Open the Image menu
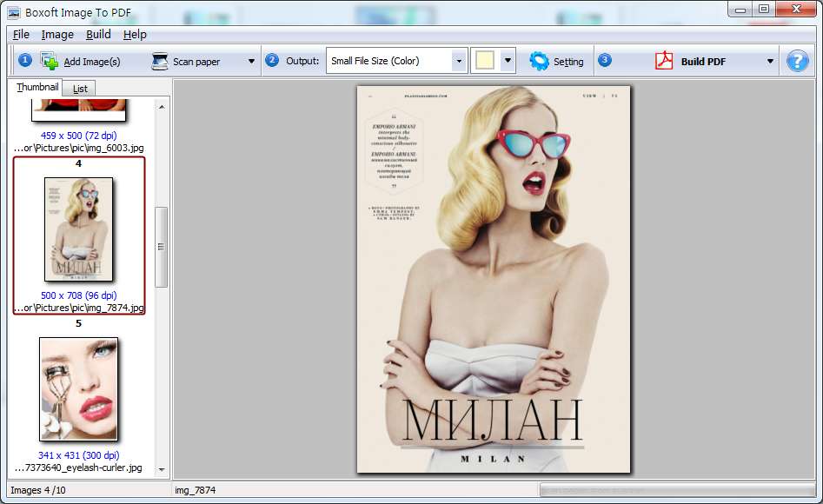The width and height of the screenshot is (823, 504). [x=57, y=34]
